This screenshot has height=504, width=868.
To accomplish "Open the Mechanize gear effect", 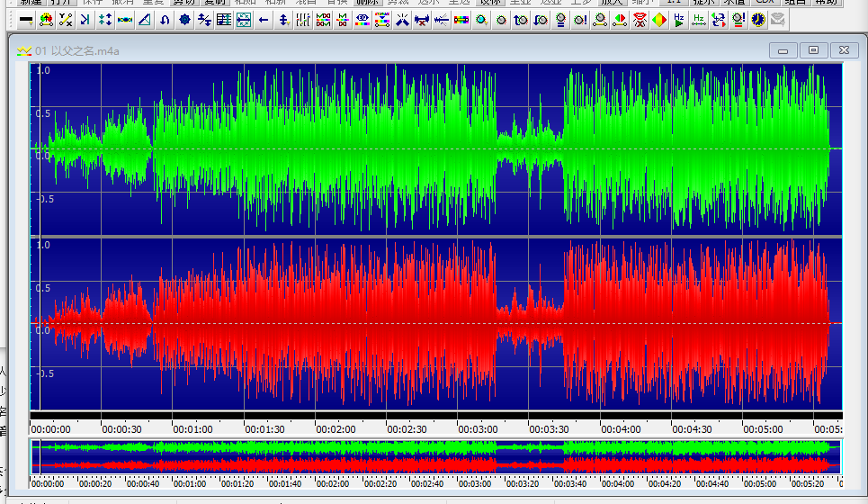I will click(x=184, y=19).
